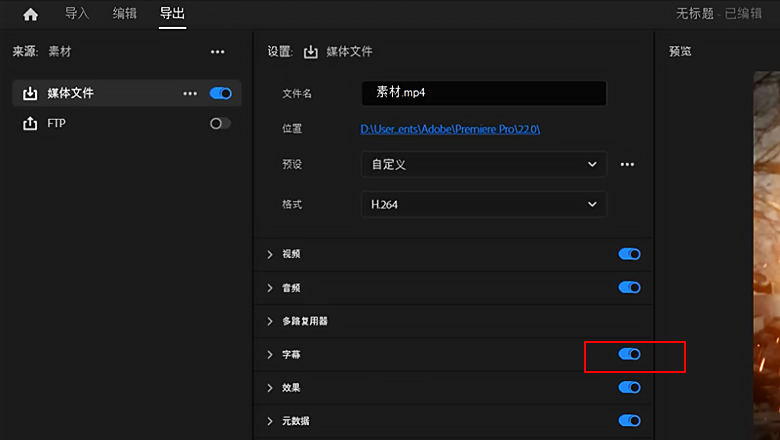Image resolution: width=780 pixels, height=440 pixels.
Task: Expand the 多路复用器 section
Action: [x=270, y=321]
